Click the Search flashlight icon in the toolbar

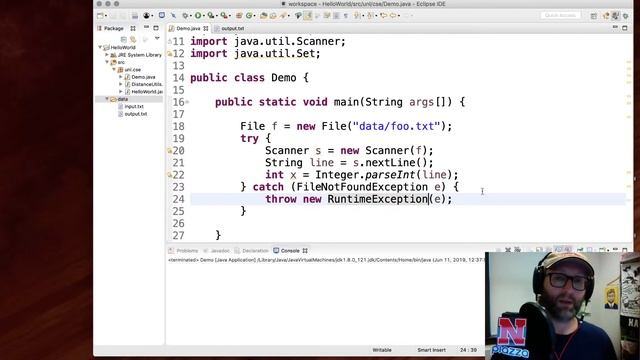click(x=283, y=16)
